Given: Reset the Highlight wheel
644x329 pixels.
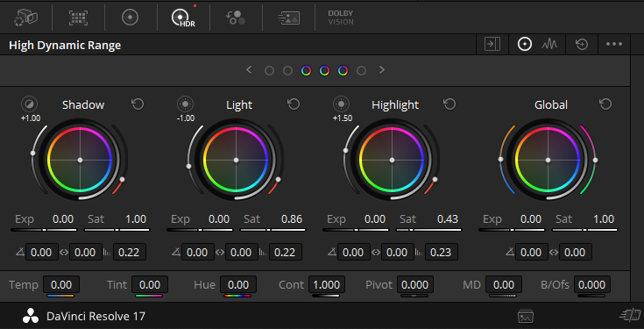Looking at the screenshot, I should coord(449,104).
